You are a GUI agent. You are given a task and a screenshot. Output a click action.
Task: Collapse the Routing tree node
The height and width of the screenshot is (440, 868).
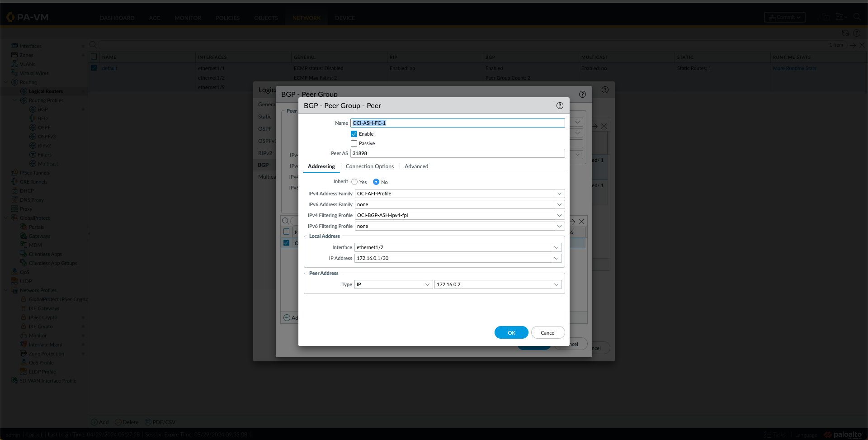tap(6, 82)
